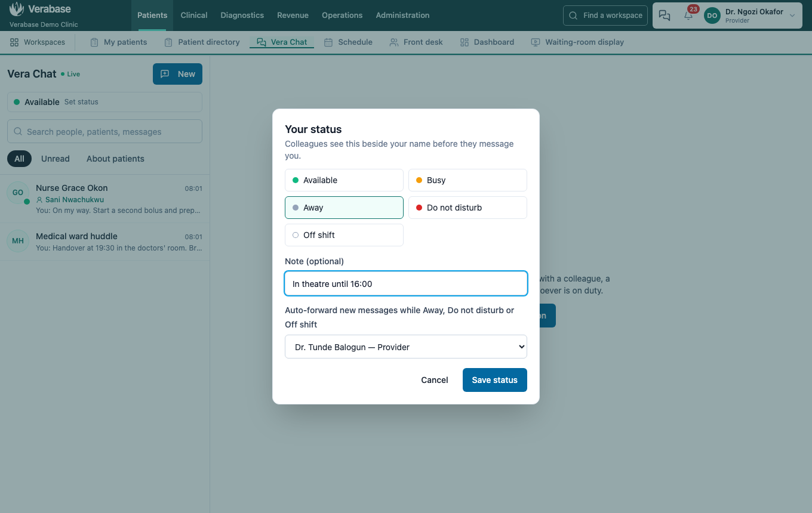Open the auto-forward Dr. Tunde Balogun dropdown
The image size is (812, 513).
coord(406,347)
